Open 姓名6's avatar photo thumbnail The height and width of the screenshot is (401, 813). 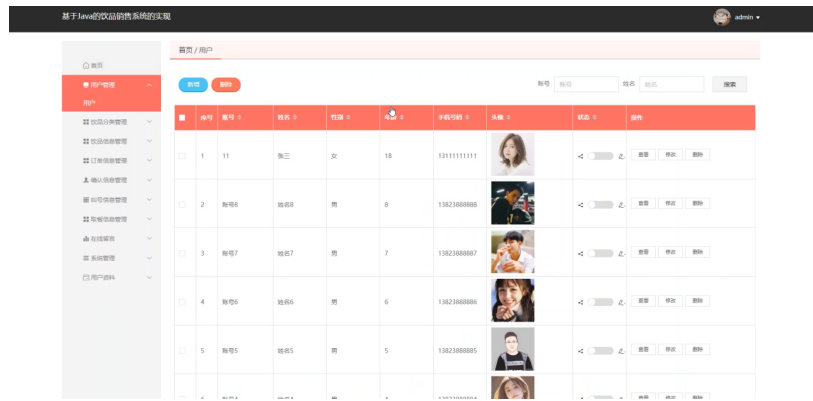pyautogui.click(x=513, y=300)
